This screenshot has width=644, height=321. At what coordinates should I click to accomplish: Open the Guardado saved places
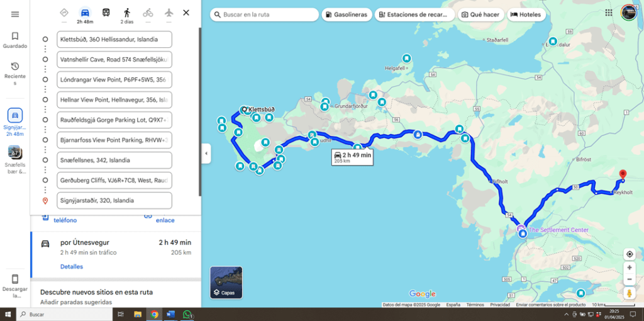click(15, 40)
